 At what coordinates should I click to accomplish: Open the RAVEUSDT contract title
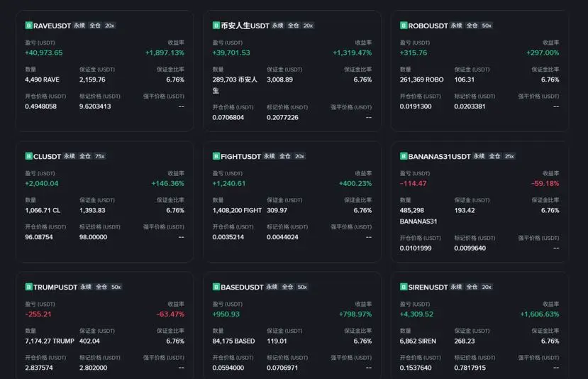tap(52, 26)
